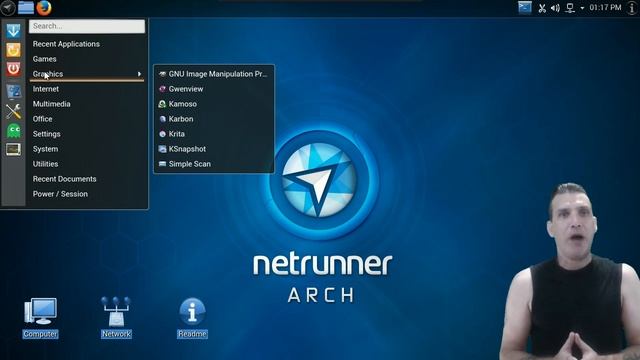Click the KSnapshot icon in submenu
The image size is (640, 360).
pyautogui.click(x=162, y=149)
